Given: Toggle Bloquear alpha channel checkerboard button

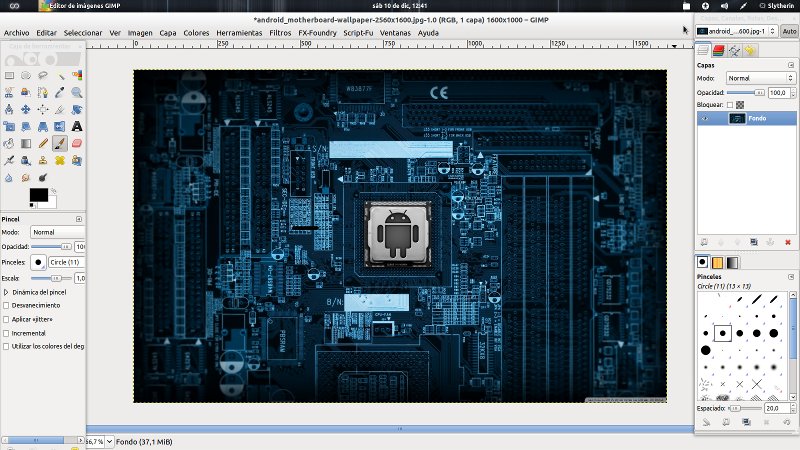Looking at the screenshot, I should pyautogui.click(x=740, y=105).
